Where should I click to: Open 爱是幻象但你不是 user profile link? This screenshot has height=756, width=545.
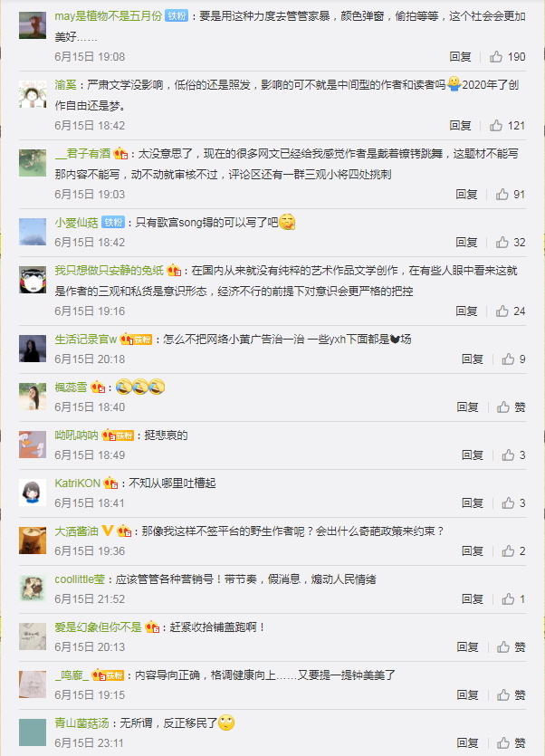98,627
